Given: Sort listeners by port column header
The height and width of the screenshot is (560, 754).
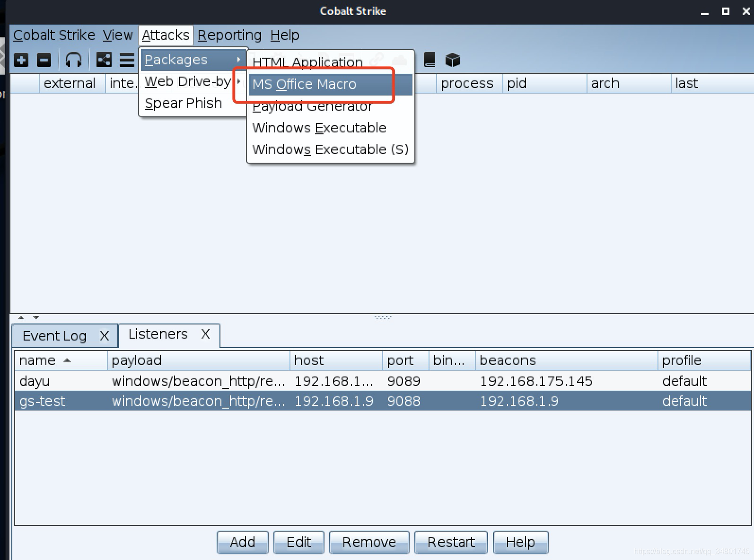Looking at the screenshot, I should [x=406, y=360].
